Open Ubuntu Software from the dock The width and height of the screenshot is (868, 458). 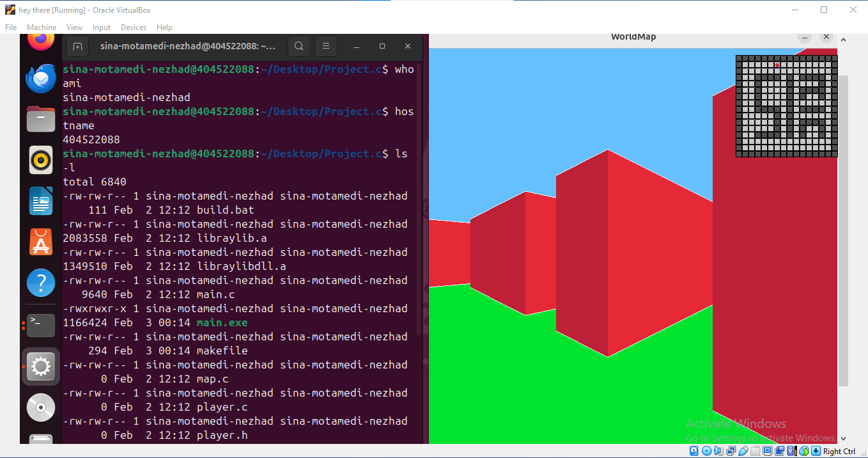coord(40,242)
